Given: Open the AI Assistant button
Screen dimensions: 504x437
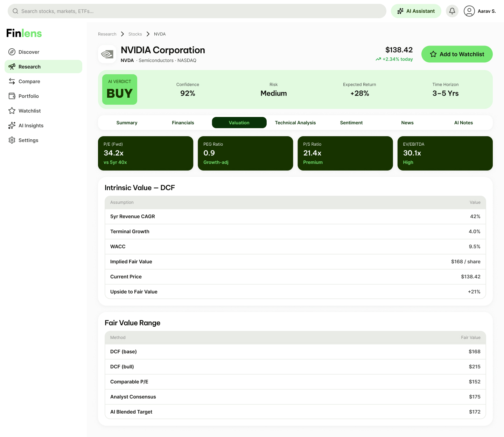Looking at the screenshot, I should point(416,11).
